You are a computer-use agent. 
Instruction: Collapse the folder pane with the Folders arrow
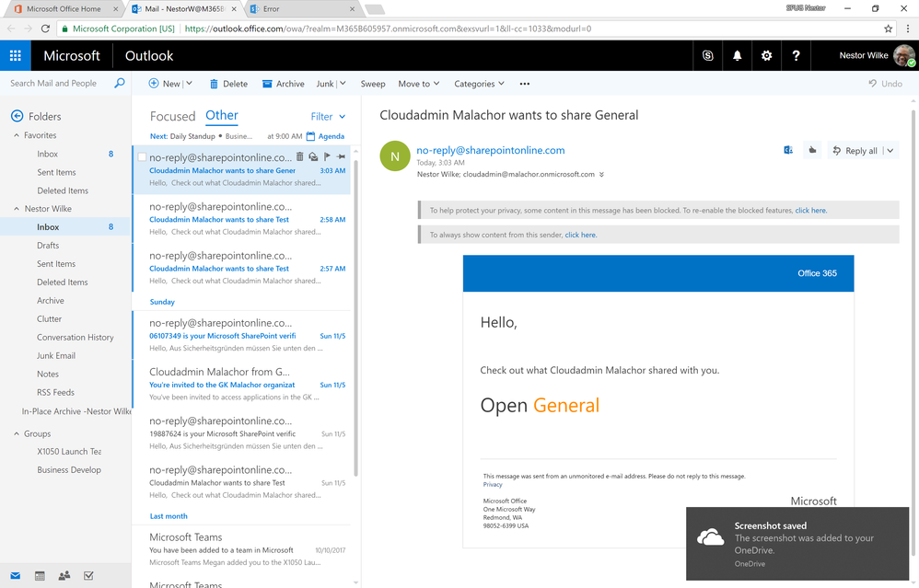click(x=17, y=116)
